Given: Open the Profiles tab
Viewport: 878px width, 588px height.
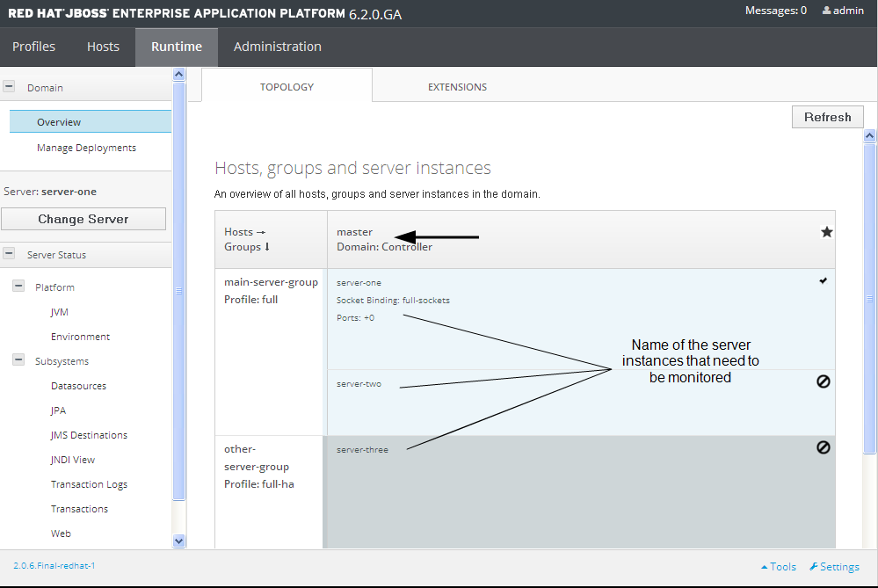Looking at the screenshot, I should (33, 47).
